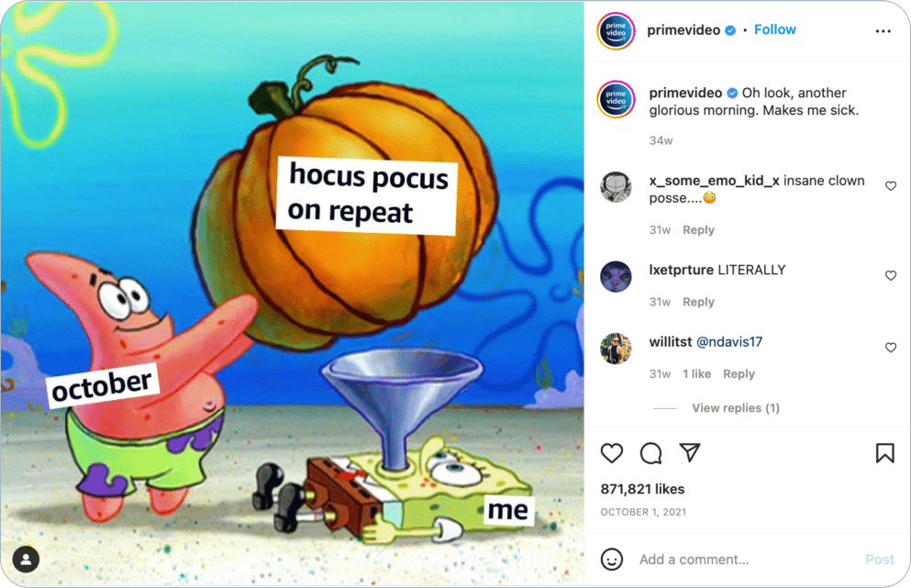Like the x_some_emo_kid_x comment
This screenshot has width=911, height=588.
pos(891,186)
